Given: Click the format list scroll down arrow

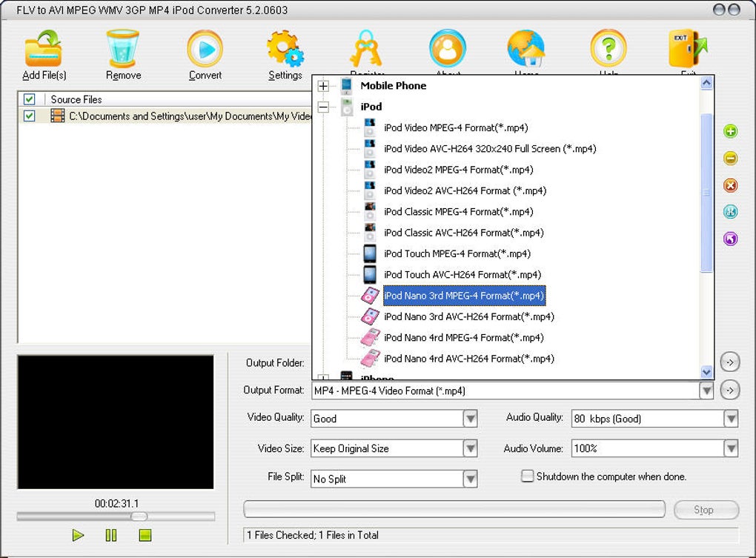Looking at the screenshot, I should (706, 372).
